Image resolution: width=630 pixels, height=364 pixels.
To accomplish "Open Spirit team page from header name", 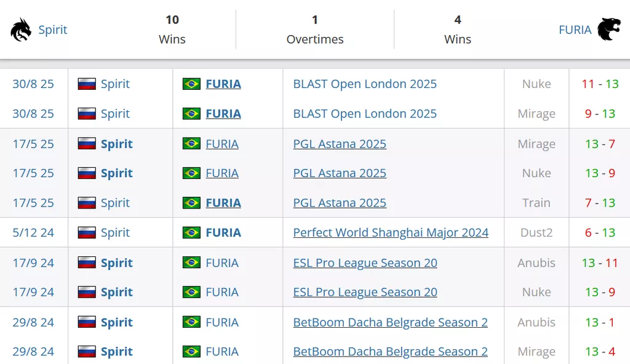I will click(x=53, y=30).
